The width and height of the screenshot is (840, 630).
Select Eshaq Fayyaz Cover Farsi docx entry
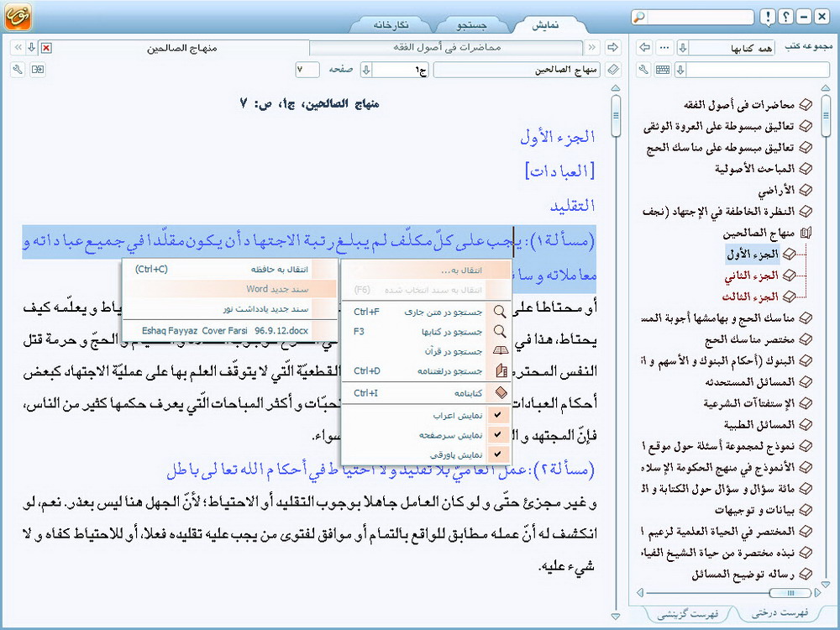[x=230, y=330]
